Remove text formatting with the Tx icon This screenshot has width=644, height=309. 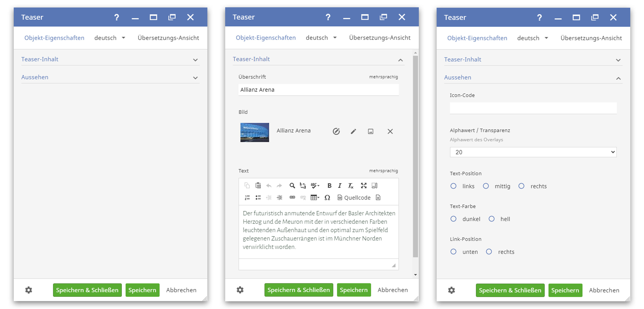click(x=350, y=186)
